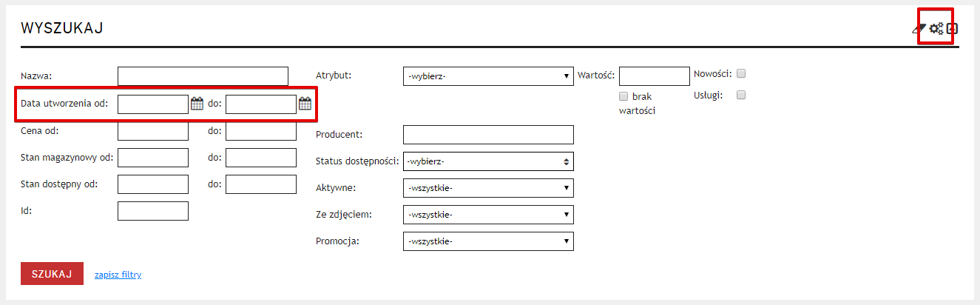980x305 pixels.
Task: Collapse the Wyszukaj panel with arrow box icon
Action: pos(953,29)
